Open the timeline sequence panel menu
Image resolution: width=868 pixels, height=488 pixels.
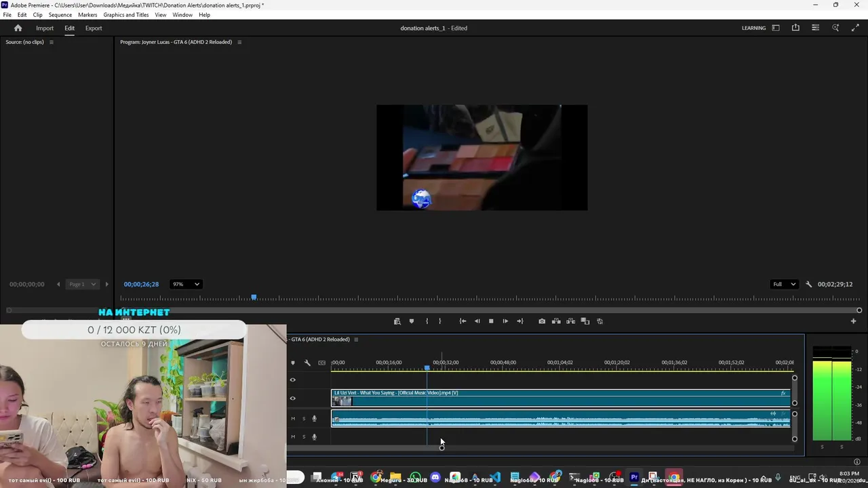point(356,340)
